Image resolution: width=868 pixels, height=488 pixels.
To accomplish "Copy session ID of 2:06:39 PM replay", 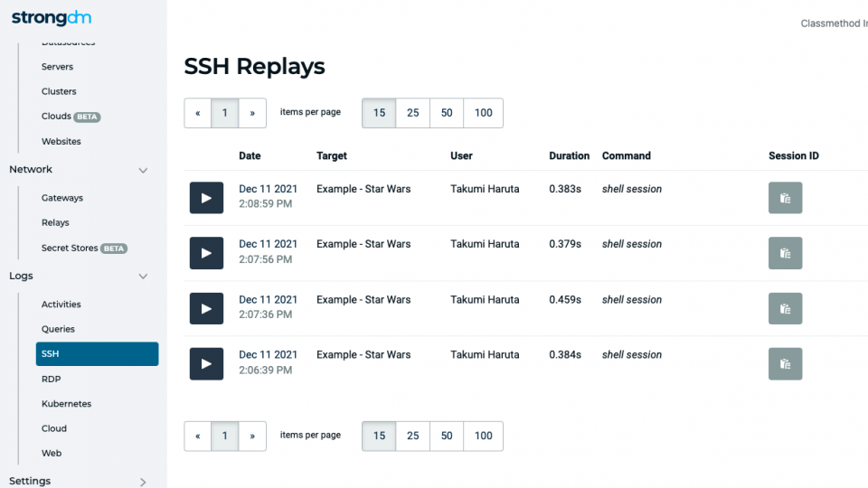I will 785,363.
